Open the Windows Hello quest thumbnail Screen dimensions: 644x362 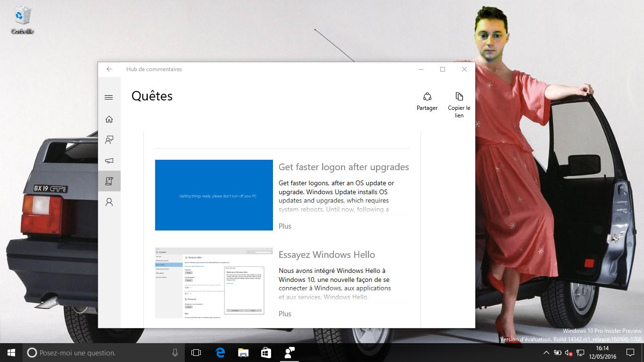coord(214,282)
